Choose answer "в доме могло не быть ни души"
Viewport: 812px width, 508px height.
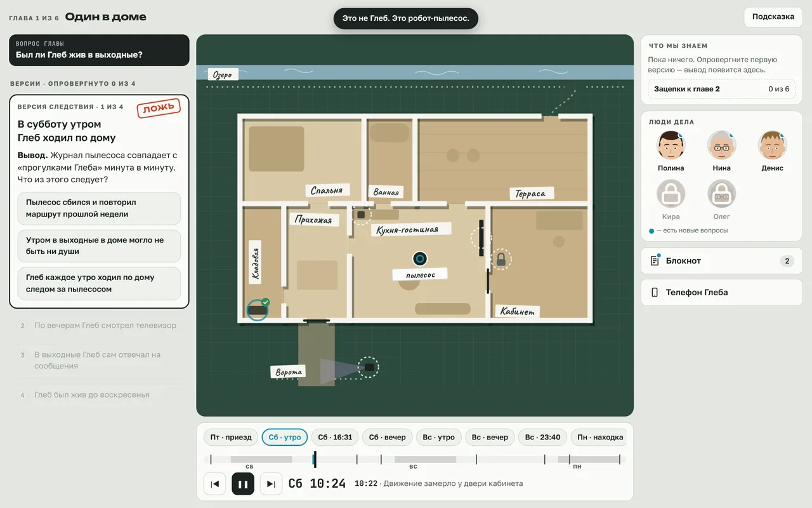[99, 246]
